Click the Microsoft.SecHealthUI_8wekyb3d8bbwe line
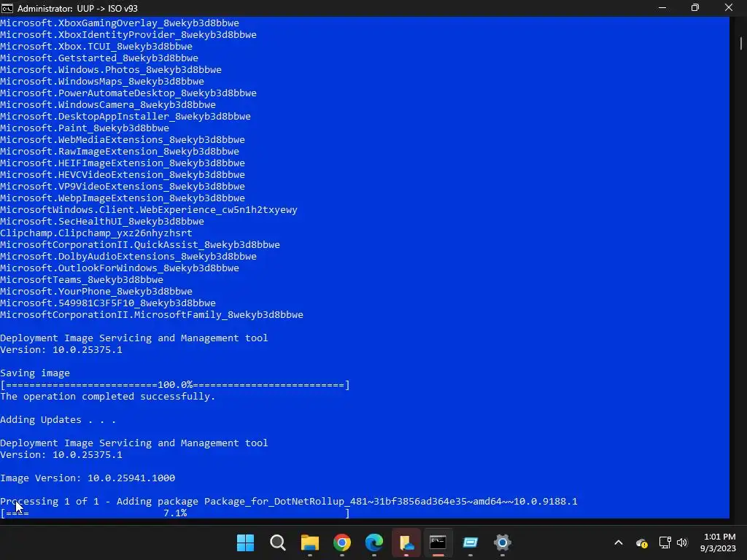This screenshot has height=560, width=747. (x=102, y=221)
